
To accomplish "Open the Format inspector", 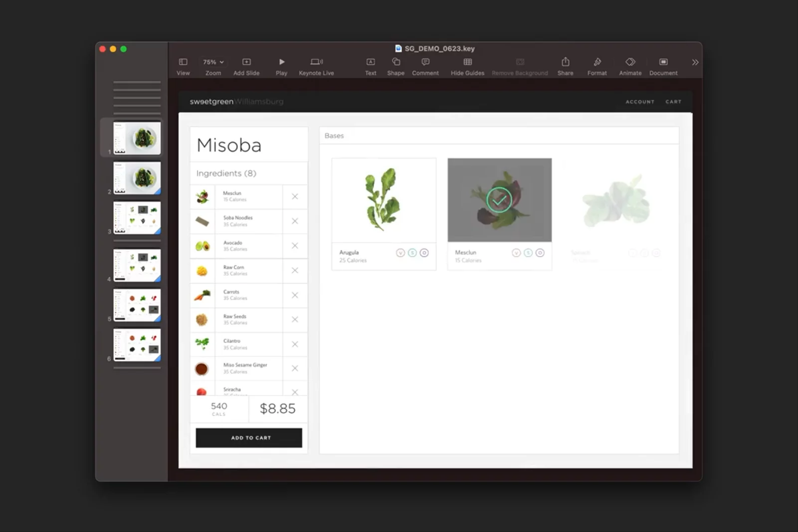I will [x=597, y=66].
